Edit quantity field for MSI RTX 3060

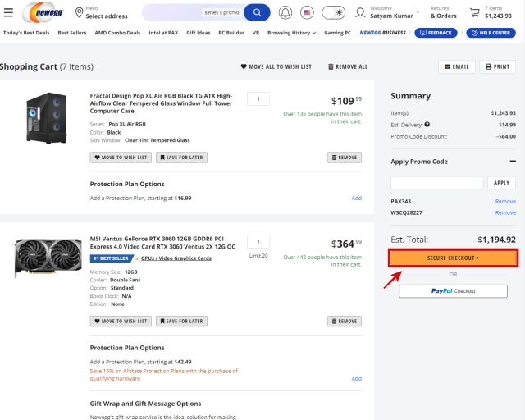click(258, 241)
